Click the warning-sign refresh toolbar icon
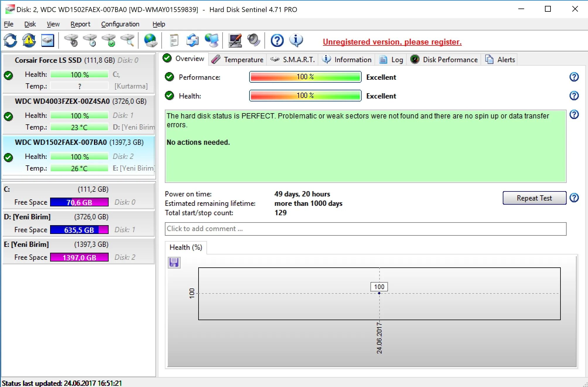 [x=29, y=40]
